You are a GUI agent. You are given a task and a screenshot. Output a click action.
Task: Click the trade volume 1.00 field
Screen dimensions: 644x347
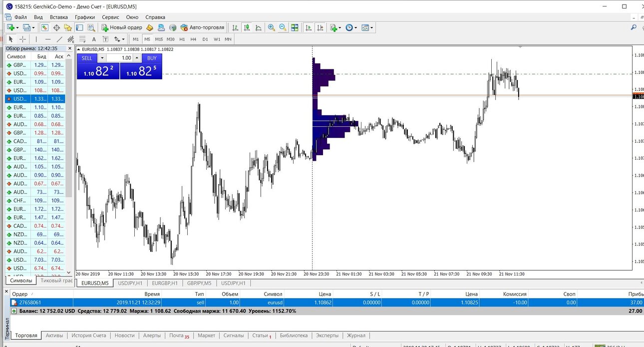click(120, 58)
